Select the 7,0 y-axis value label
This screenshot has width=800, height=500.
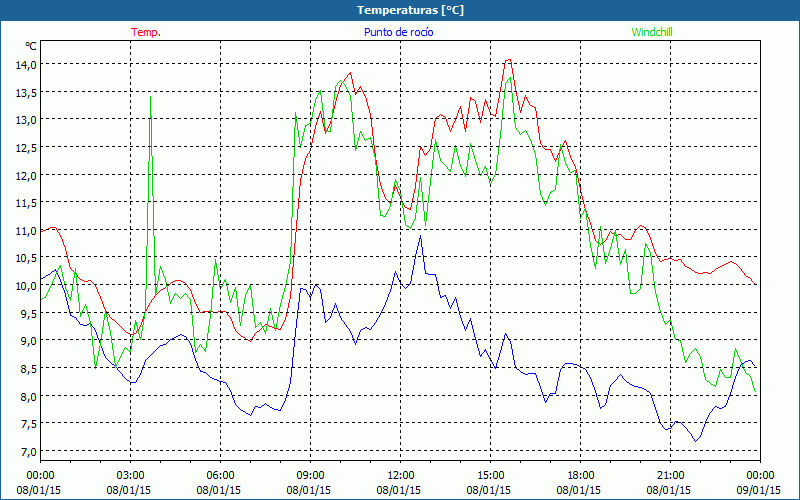[x=24, y=452]
